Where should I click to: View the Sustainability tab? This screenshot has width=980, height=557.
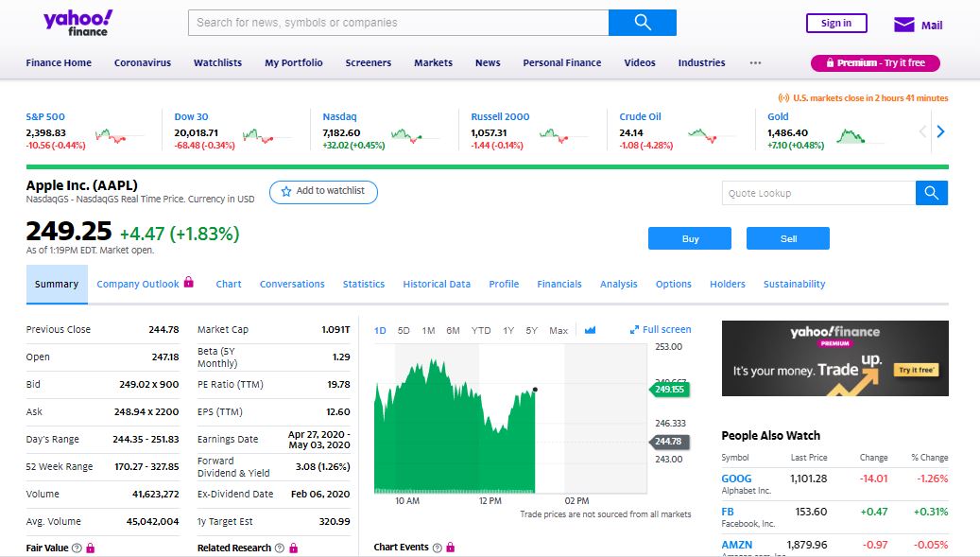(x=795, y=284)
